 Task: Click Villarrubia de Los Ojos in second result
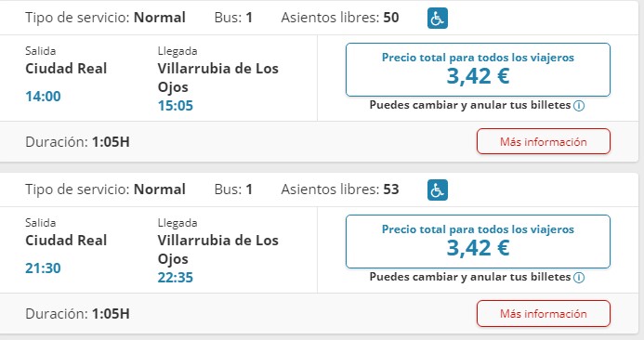218,249
